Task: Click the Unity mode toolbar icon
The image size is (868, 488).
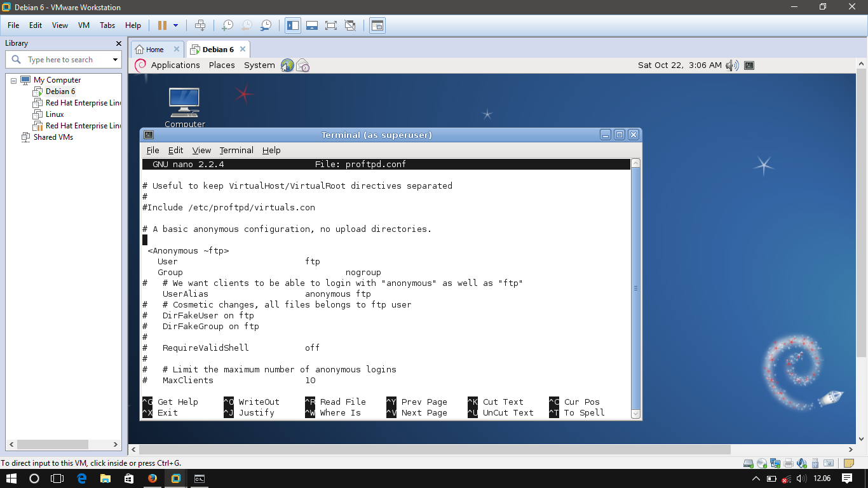Action: click(350, 25)
